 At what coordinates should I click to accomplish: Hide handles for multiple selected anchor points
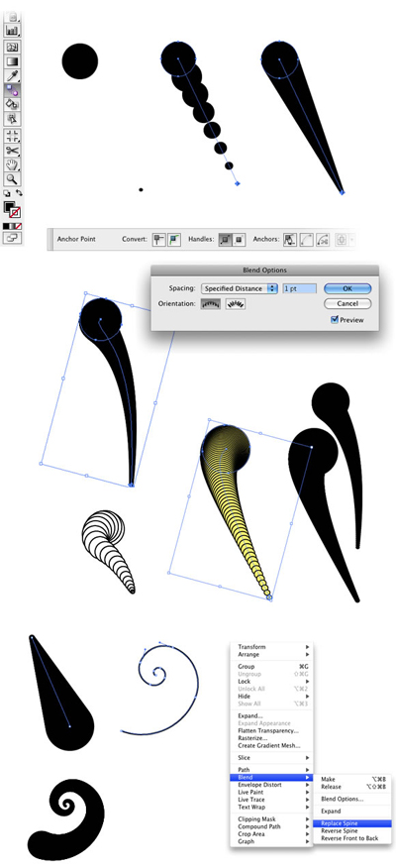[x=239, y=239]
